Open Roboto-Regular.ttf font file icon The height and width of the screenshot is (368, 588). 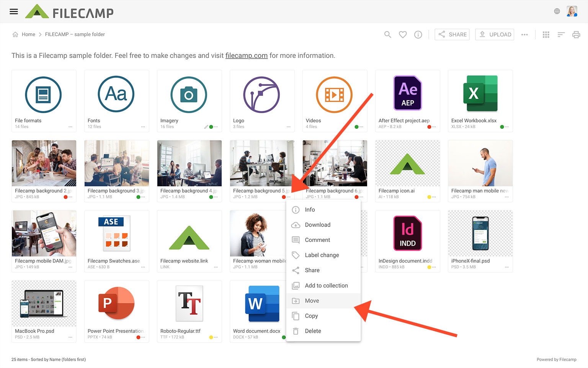189,303
